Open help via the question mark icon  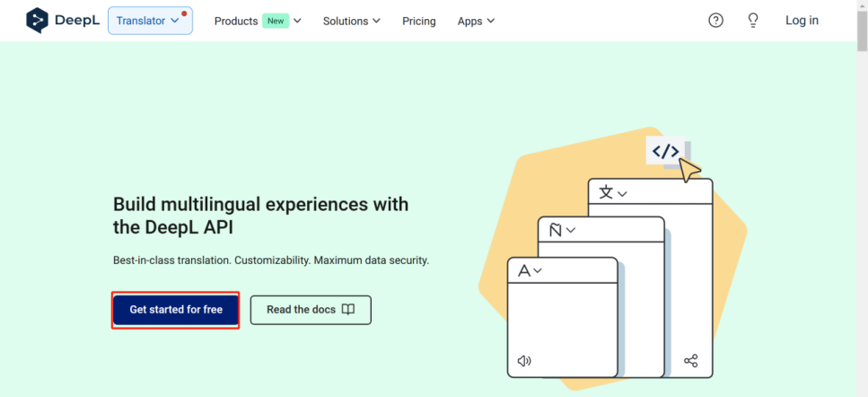coord(715,21)
